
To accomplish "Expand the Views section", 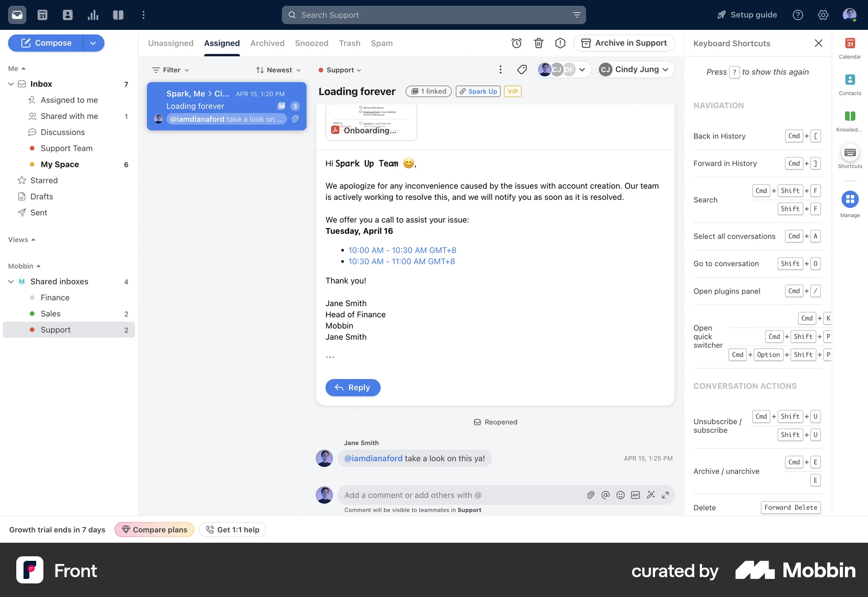I will [21, 240].
